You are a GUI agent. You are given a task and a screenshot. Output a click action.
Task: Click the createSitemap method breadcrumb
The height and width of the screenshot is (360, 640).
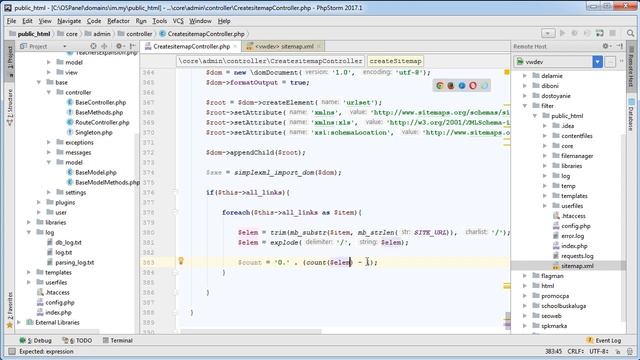395,61
